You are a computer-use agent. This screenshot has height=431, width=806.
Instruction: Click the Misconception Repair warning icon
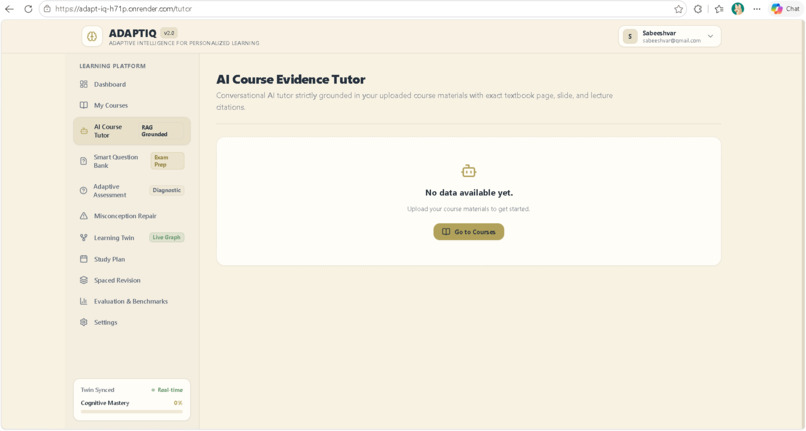[84, 216]
